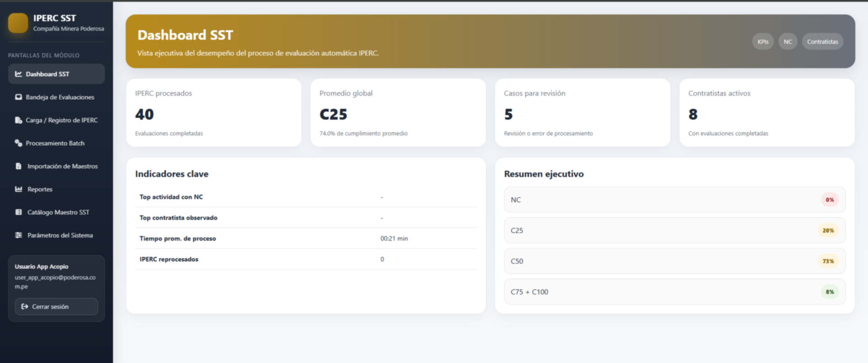Screen dimensions: 868x363
Task: Click the 74.0% de cumplimiento promedio text
Action: coord(363,133)
